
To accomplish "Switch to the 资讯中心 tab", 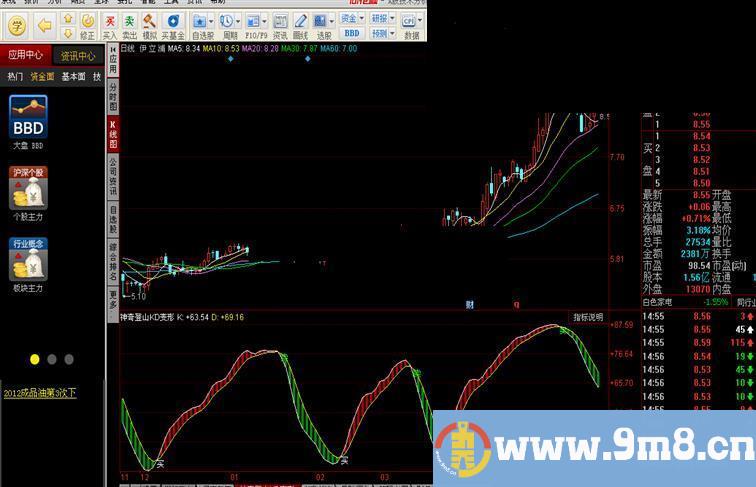I will (78, 56).
